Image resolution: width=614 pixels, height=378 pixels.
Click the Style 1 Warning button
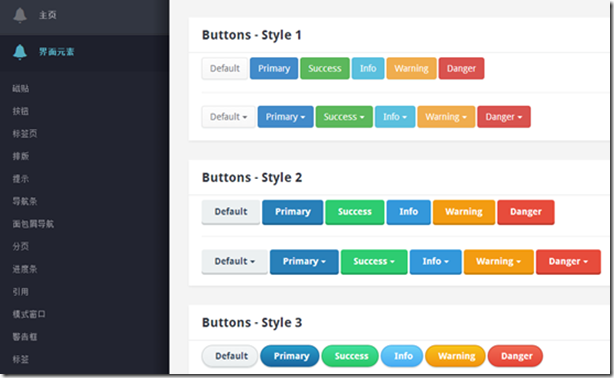(411, 69)
